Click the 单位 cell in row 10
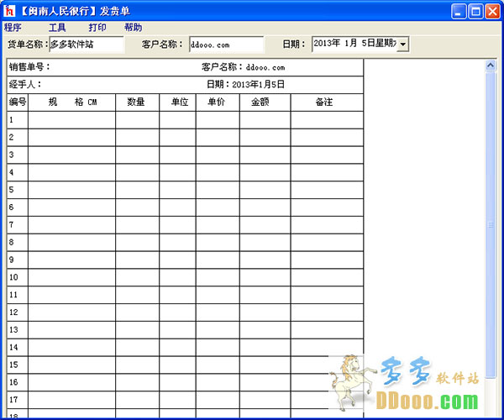The height and width of the screenshot is (420, 504). click(x=178, y=278)
